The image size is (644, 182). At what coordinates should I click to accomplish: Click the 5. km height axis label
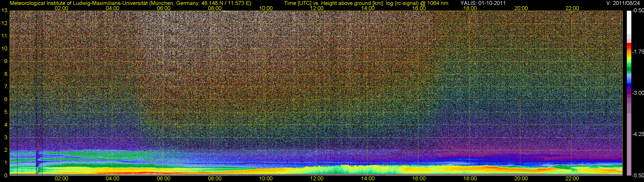(x=6, y=112)
